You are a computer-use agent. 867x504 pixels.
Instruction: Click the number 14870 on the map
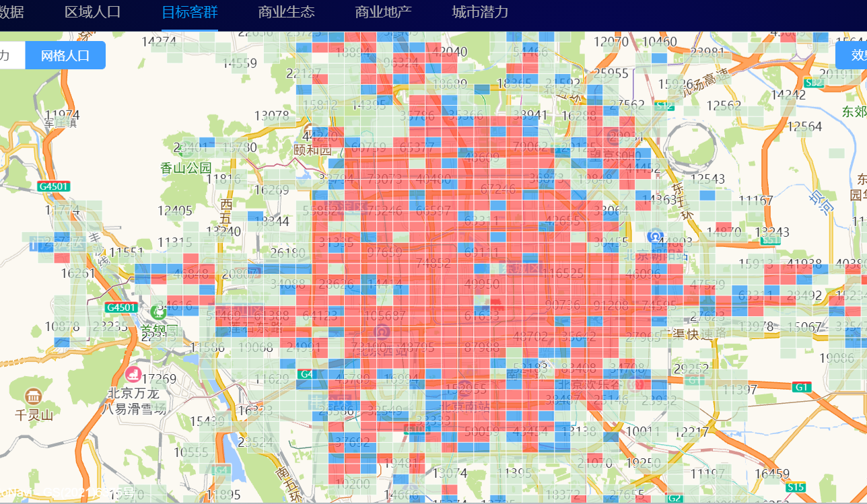click(x=724, y=232)
